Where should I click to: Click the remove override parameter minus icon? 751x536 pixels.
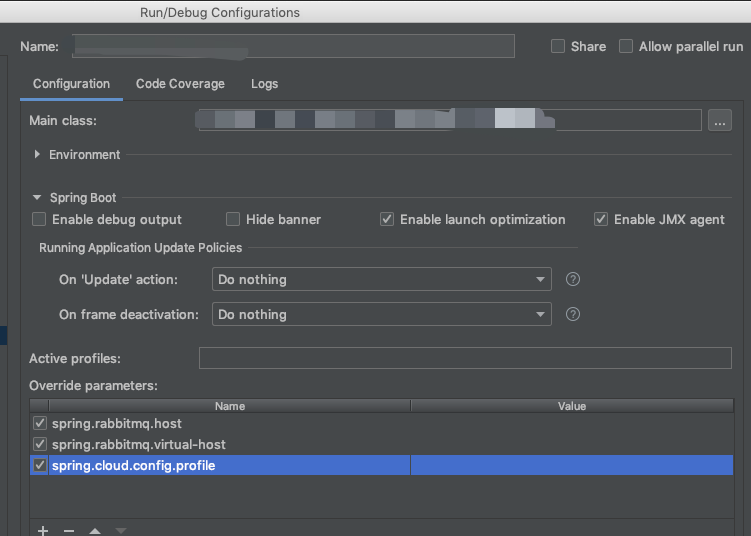coord(69,530)
